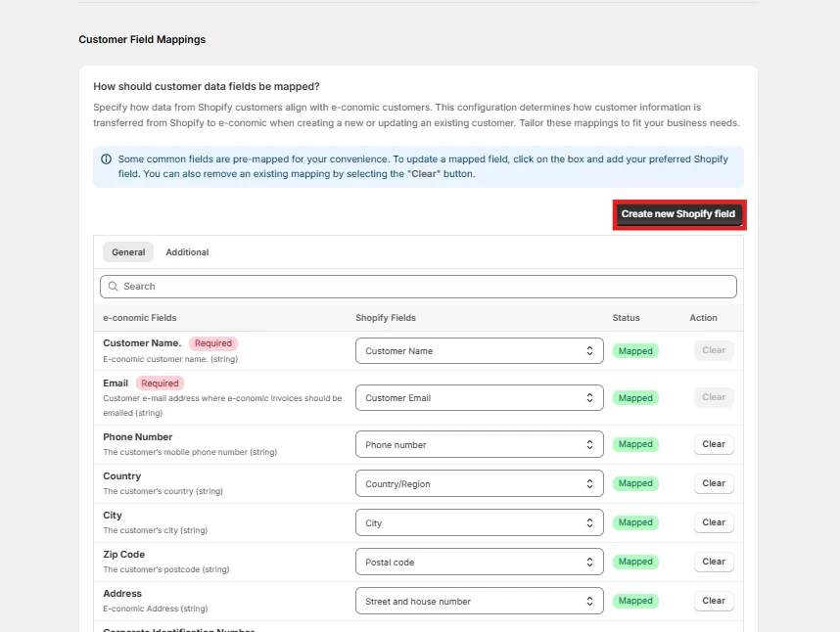This screenshot has width=840, height=632.
Task: Click Mapped status badge in Email row
Action: click(635, 398)
